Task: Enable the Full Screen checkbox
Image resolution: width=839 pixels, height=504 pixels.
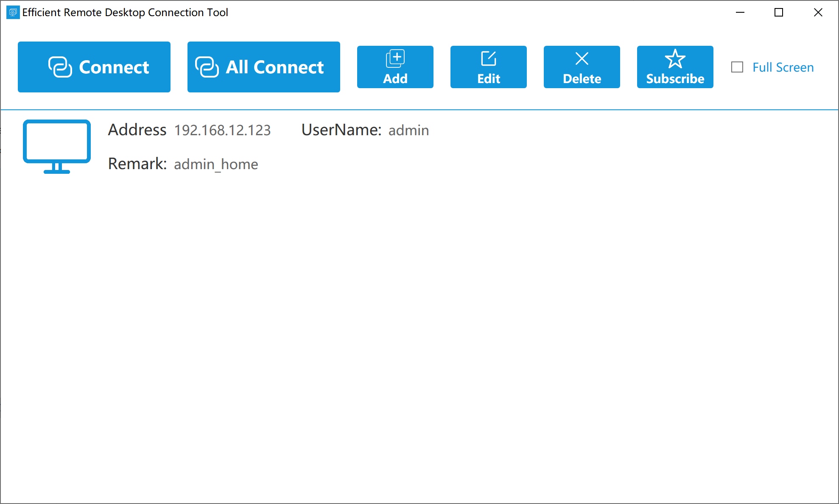Action: (737, 67)
